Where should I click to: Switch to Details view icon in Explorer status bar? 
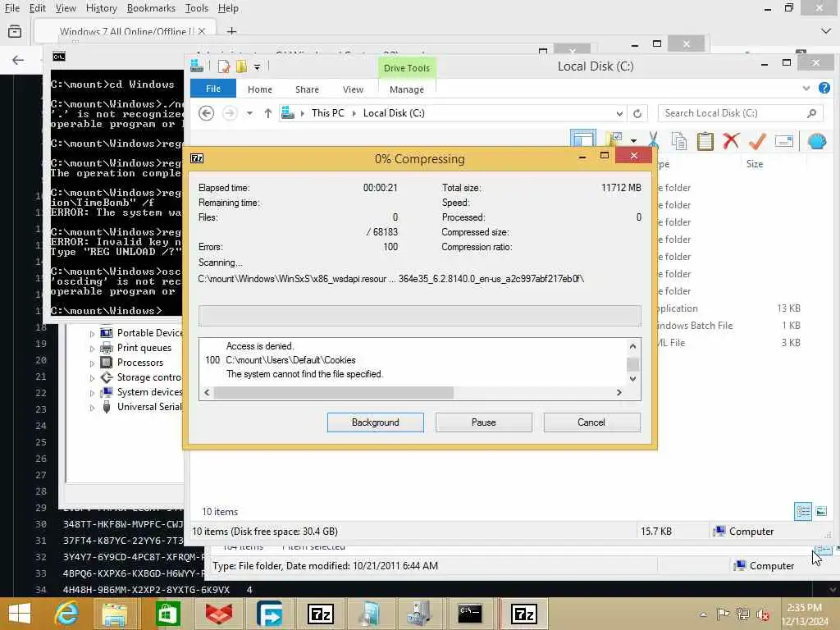pyautogui.click(x=803, y=511)
